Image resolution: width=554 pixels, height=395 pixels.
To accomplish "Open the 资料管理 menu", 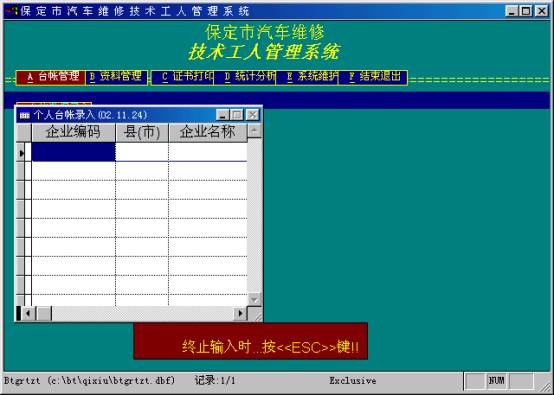I will coord(117,77).
